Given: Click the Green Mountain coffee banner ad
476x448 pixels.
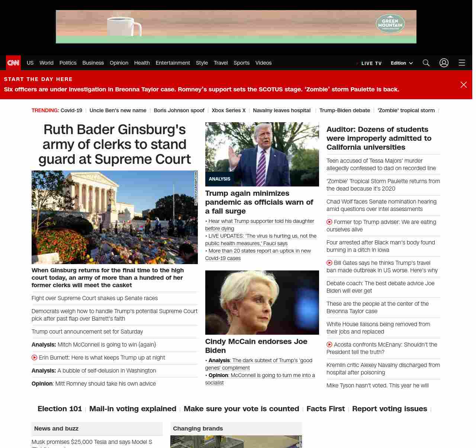Looking at the screenshot, I should click(x=236, y=27).
